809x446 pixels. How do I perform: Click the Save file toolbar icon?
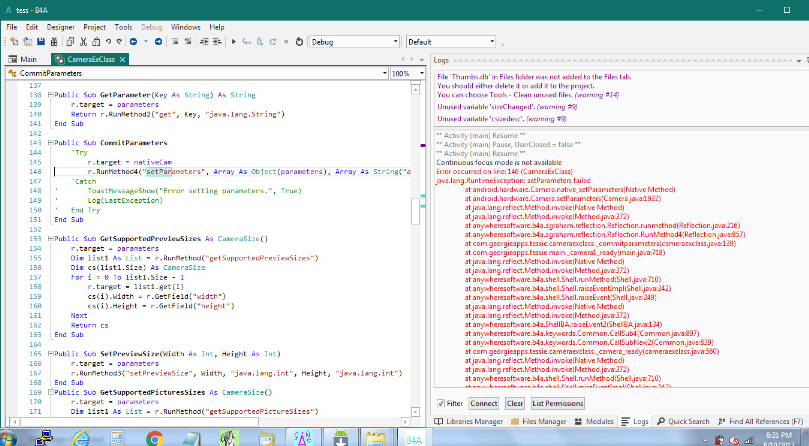pos(40,42)
